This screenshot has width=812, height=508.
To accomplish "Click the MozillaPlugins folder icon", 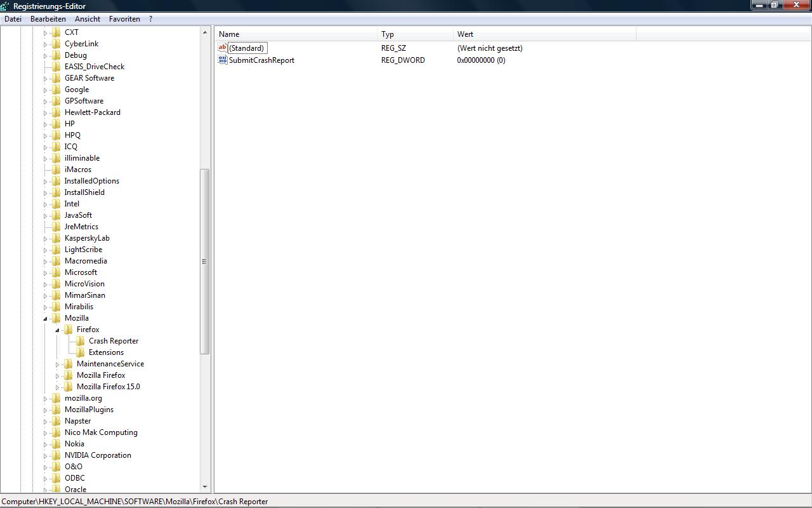I will coord(56,410).
